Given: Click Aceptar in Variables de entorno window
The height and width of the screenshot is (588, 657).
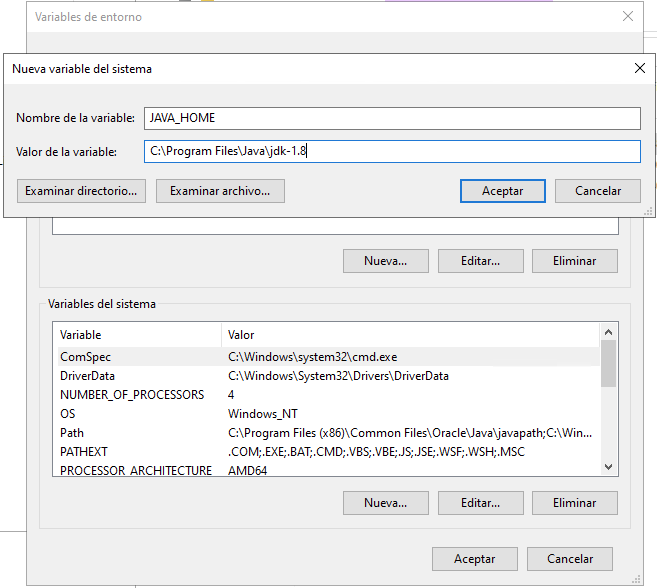Looking at the screenshot, I should [475, 559].
